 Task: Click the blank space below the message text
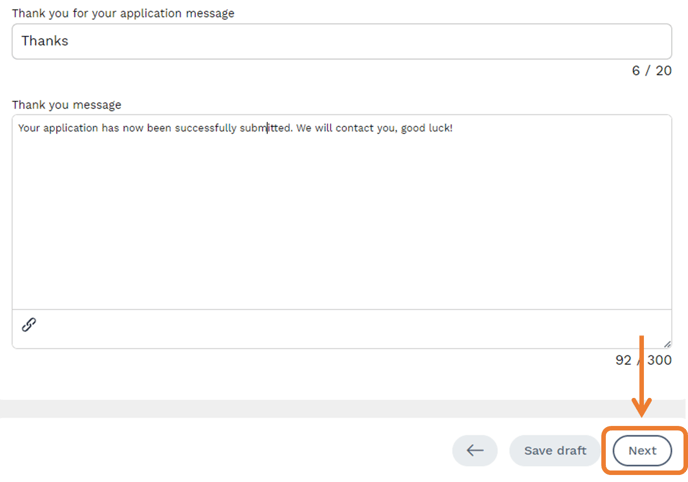pos(341,230)
